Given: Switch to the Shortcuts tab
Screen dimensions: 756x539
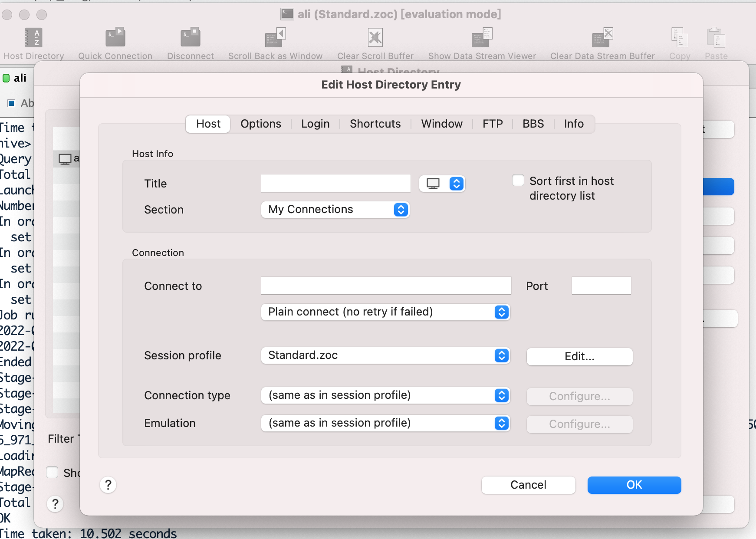Looking at the screenshot, I should (x=375, y=124).
